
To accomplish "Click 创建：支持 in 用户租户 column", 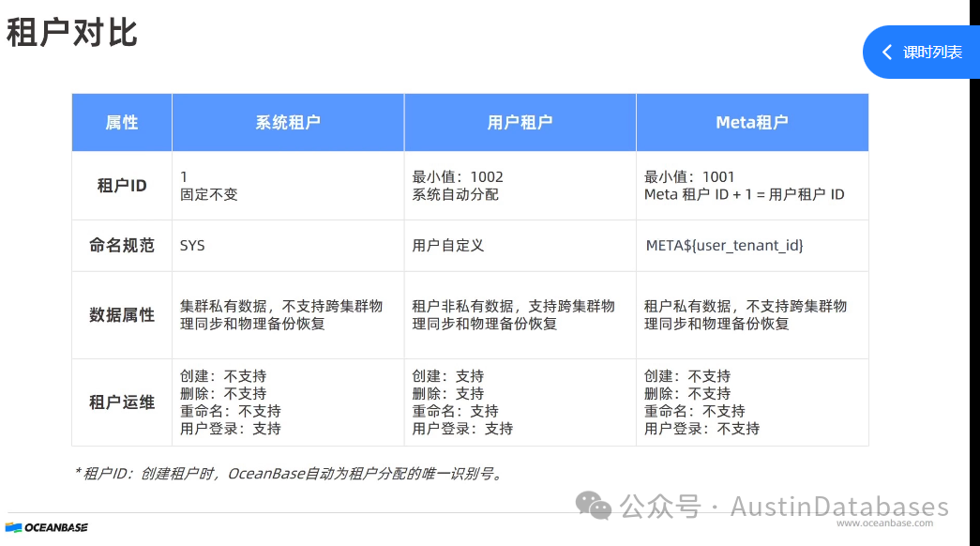I will pyautogui.click(x=448, y=376).
